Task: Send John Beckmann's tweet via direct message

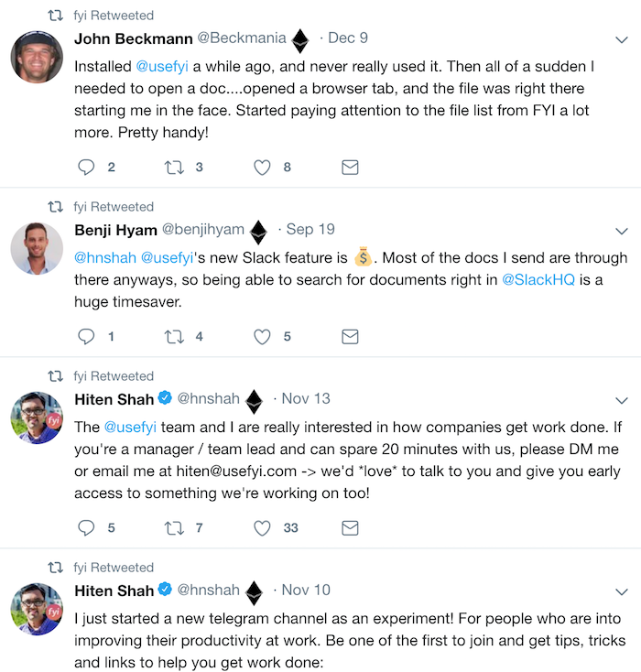Action: (x=350, y=168)
